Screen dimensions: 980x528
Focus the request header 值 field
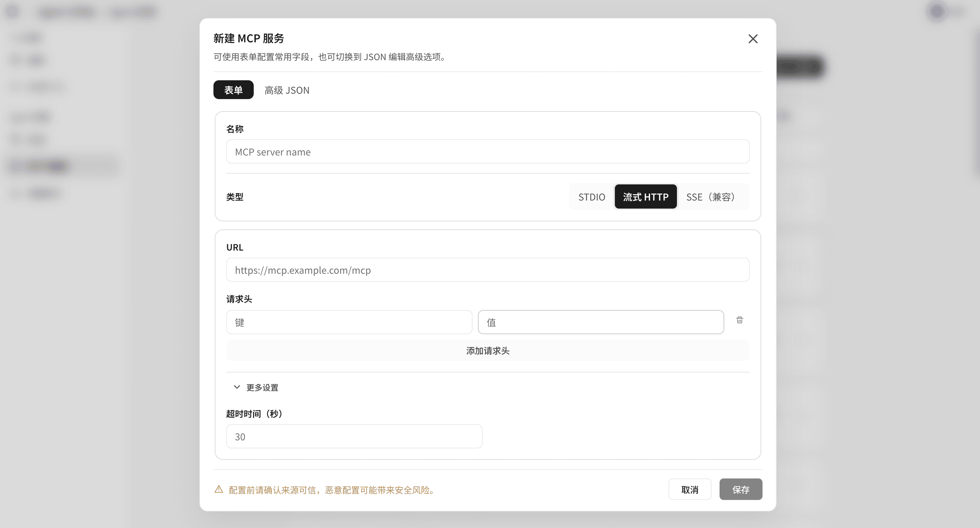pyautogui.click(x=601, y=322)
